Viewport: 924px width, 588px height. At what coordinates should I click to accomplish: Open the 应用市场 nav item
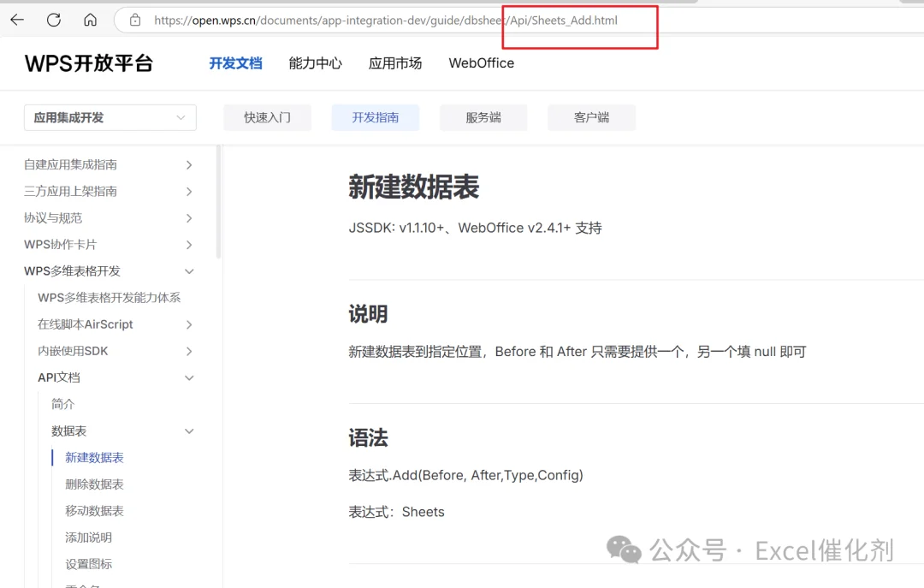[x=395, y=63]
